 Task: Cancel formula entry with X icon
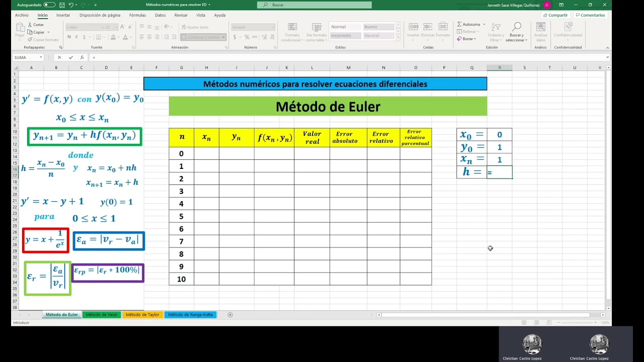click(x=59, y=57)
